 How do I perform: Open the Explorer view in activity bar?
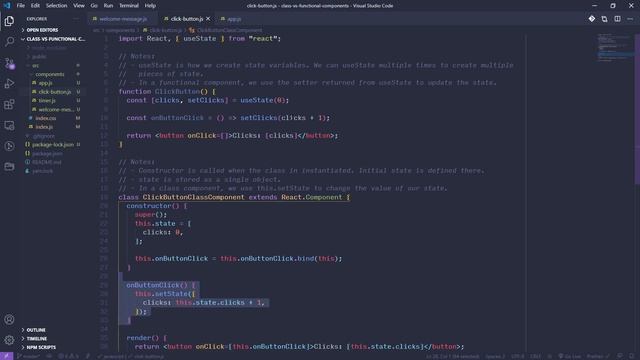pos(9,21)
